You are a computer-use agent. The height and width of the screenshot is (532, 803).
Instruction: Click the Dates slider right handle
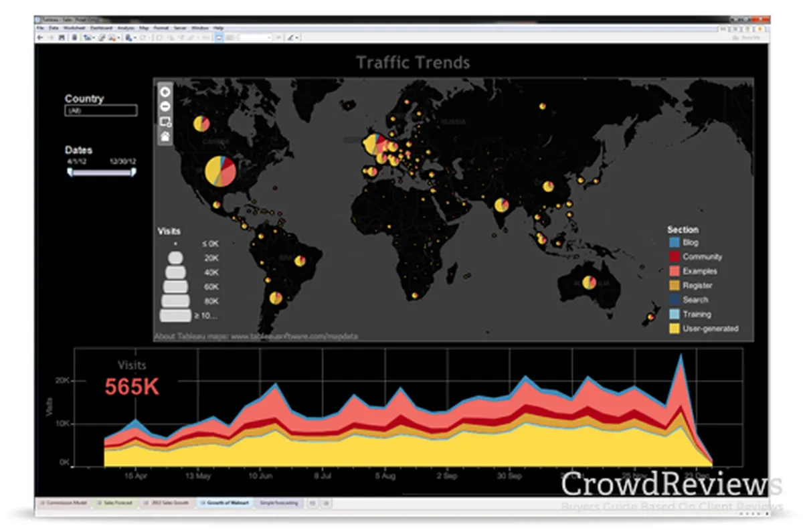pos(133,173)
